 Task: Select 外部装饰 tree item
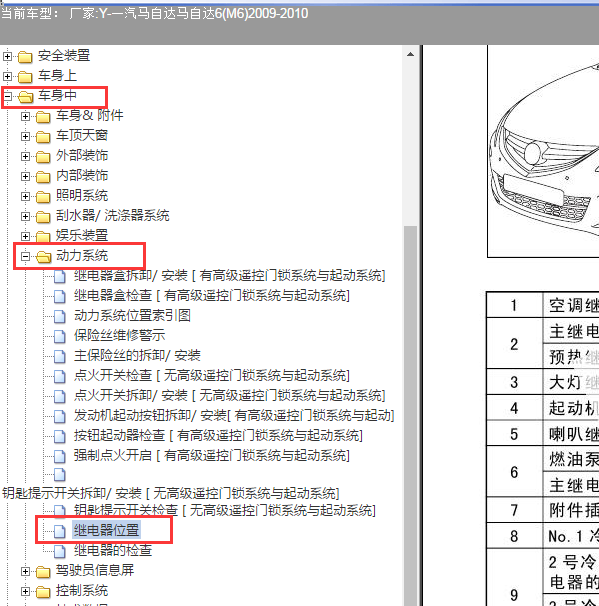[82, 155]
